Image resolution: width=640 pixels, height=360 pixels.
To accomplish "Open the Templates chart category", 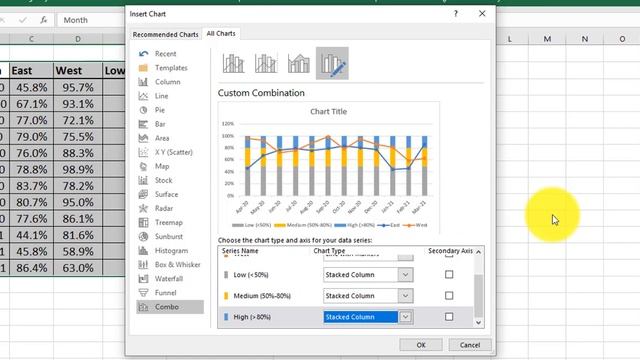I will point(170,68).
